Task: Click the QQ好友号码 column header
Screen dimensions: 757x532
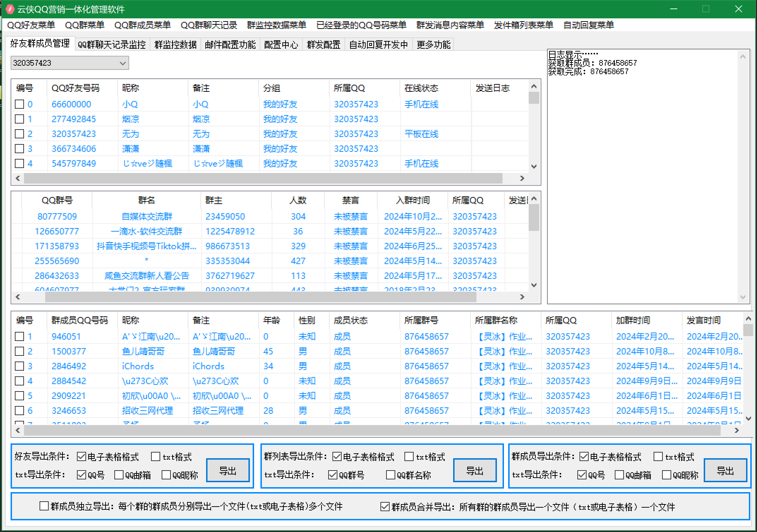Action: click(x=82, y=88)
